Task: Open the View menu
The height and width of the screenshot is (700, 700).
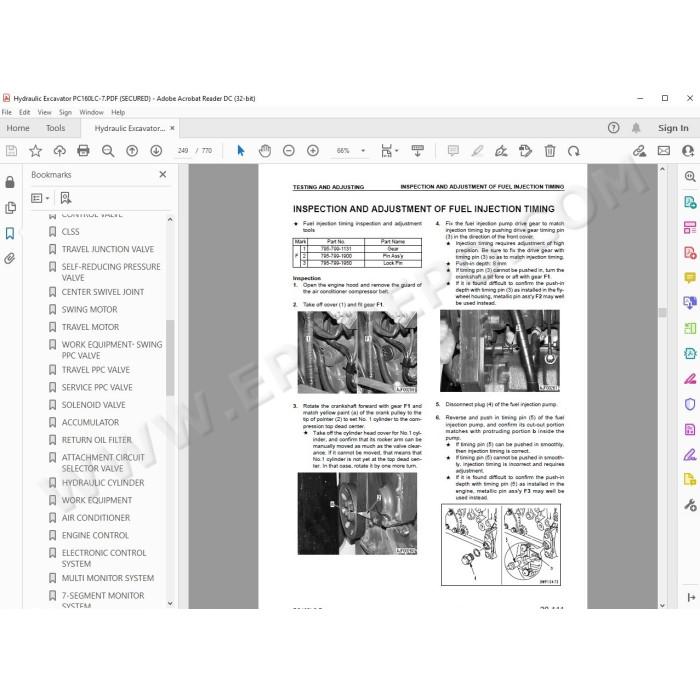Action: (44, 112)
